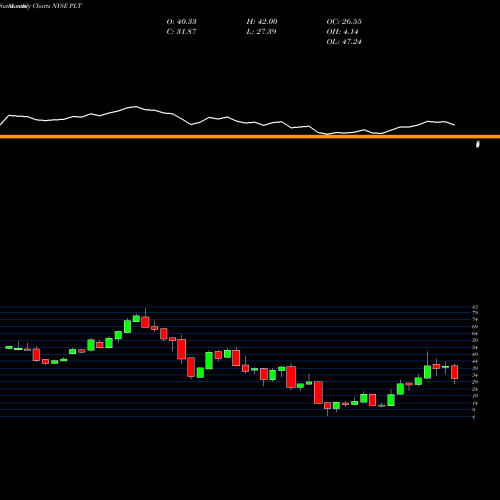Click the 59 price axis label

[475, 340]
